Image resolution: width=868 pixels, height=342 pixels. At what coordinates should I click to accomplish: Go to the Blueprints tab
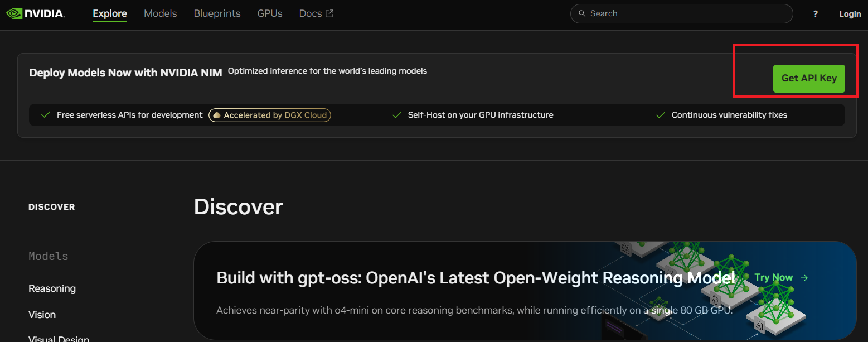(x=217, y=13)
